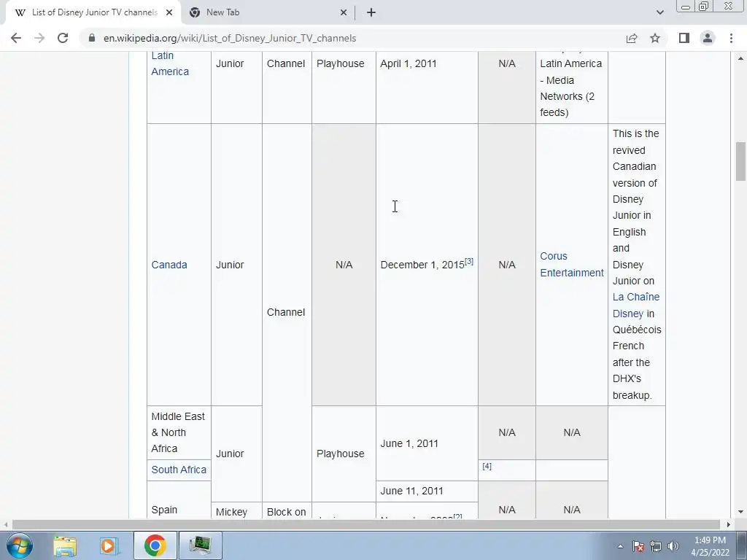747x560 pixels.
Task: Click the June 11, 2011 date
Action: click(x=411, y=491)
